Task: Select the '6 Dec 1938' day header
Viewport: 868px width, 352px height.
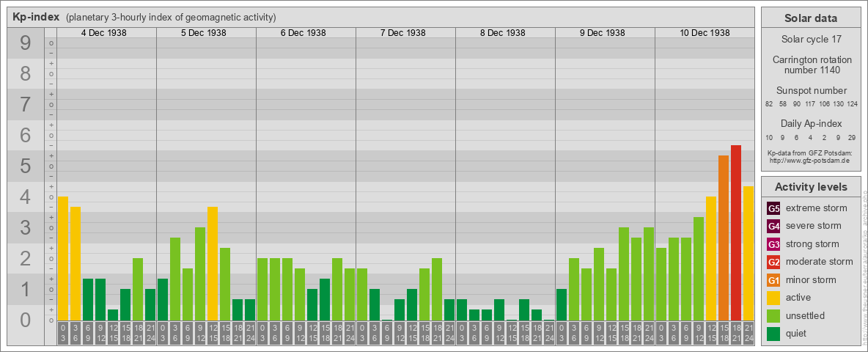Action: [x=304, y=33]
